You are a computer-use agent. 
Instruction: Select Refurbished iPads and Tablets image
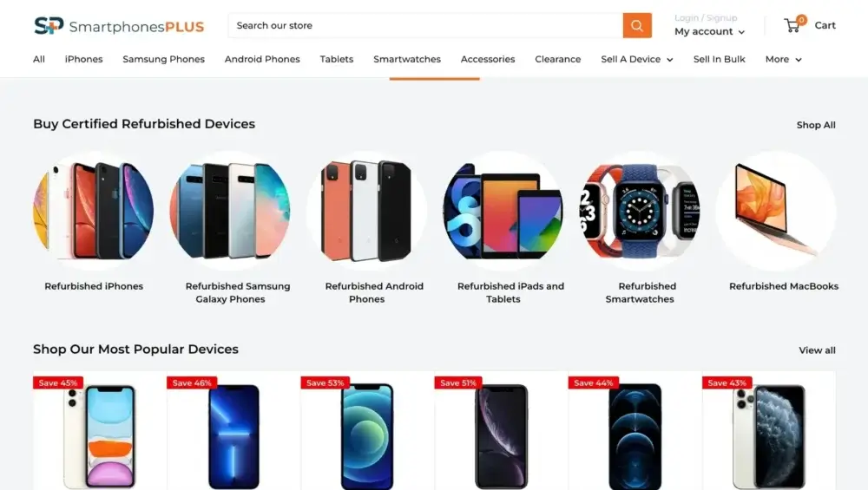click(503, 211)
